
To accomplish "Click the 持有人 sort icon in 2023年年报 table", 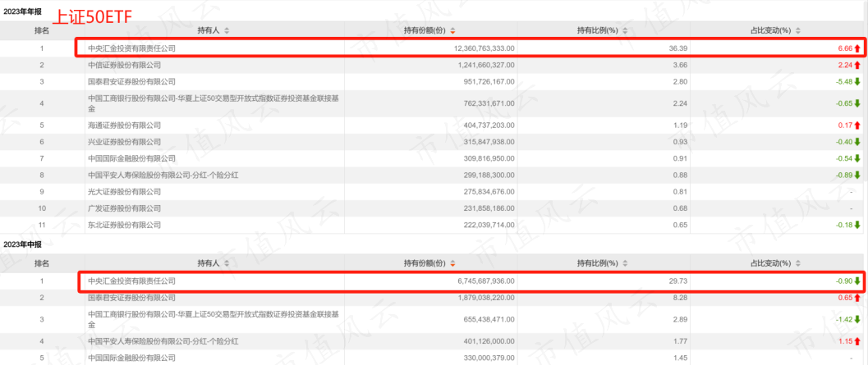I will (x=227, y=30).
